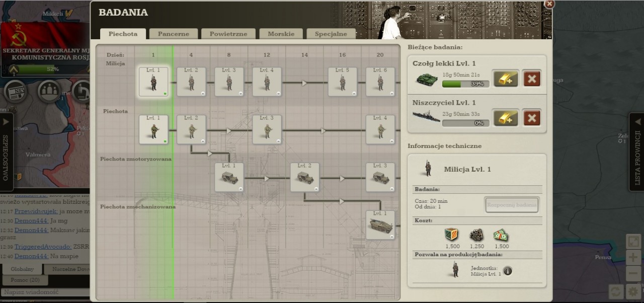Screen dimensions: 644x303
Task: Open the Globalny chat tab
Action: pos(23,269)
